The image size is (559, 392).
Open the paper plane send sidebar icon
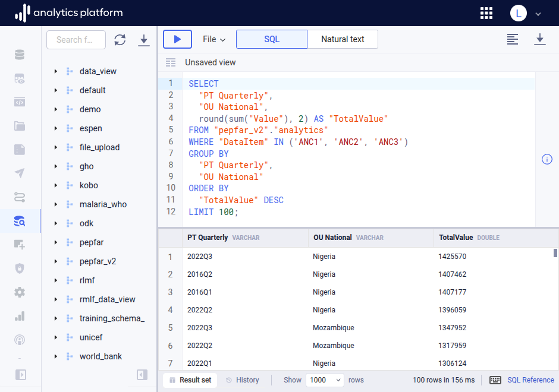20,173
